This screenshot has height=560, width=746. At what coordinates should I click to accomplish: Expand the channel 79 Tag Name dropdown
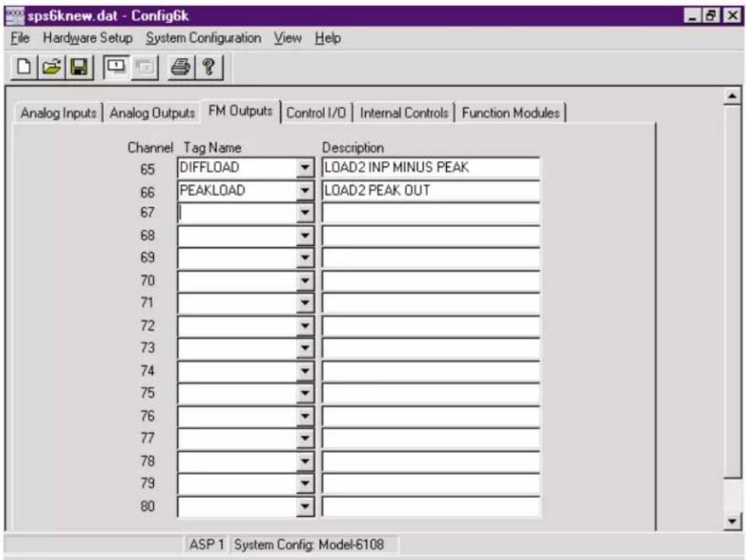[305, 484]
